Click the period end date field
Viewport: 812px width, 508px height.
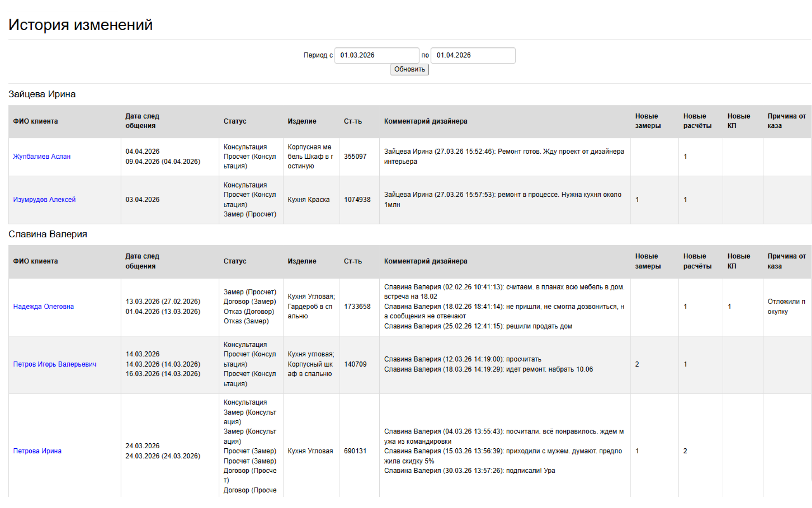(x=472, y=55)
